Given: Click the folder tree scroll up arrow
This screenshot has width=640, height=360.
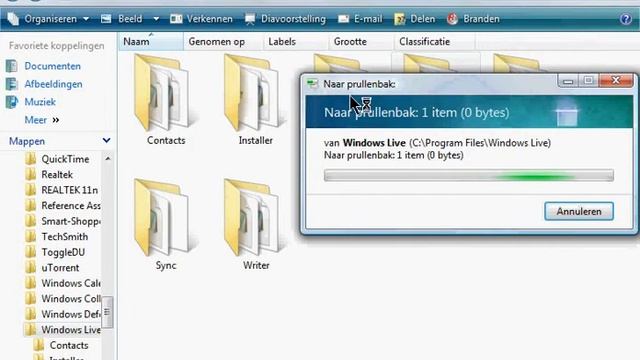Looking at the screenshot, I should click(x=108, y=158).
